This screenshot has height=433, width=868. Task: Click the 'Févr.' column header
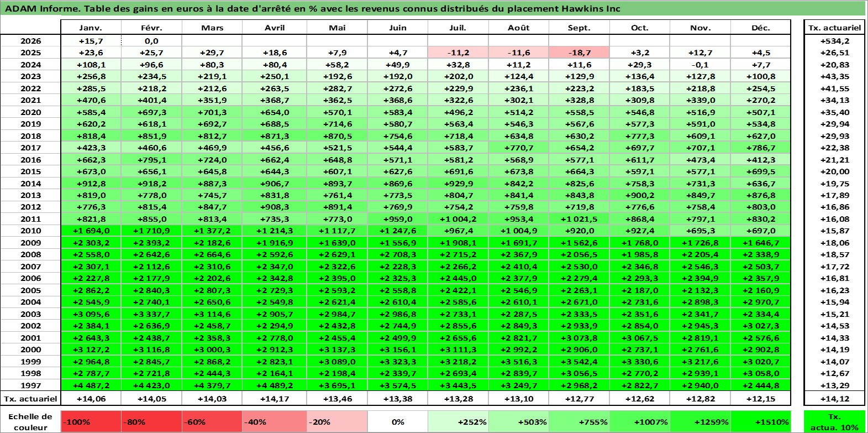click(x=151, y=28)
